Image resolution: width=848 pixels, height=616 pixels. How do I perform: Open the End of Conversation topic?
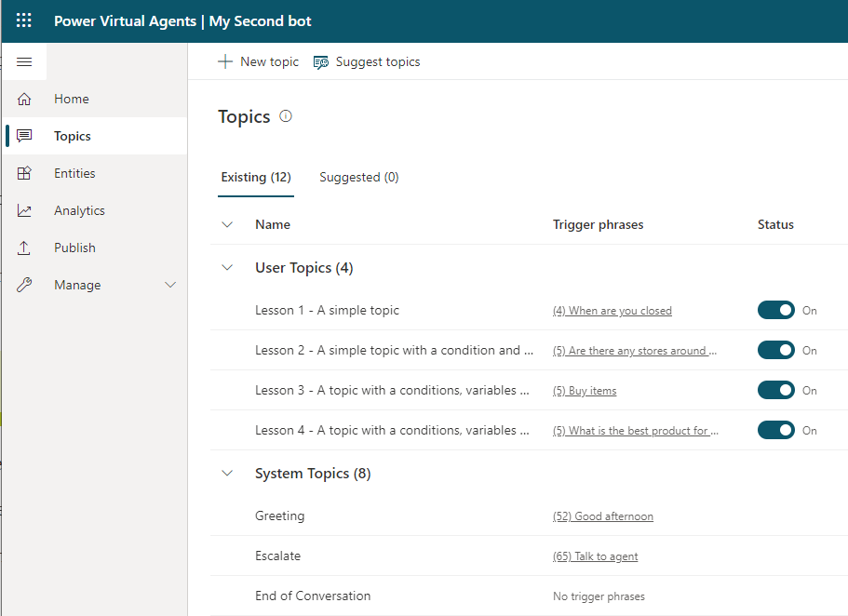click(313, 596)
